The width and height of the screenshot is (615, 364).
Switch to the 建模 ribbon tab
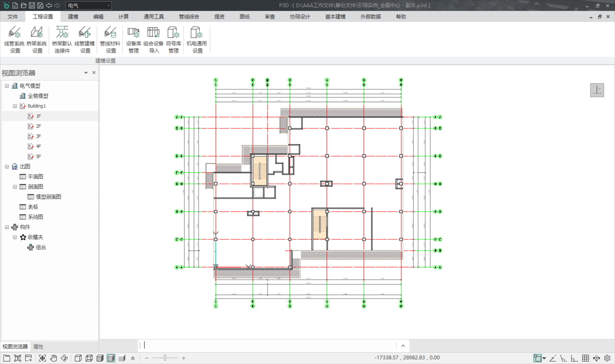(73, 17)
